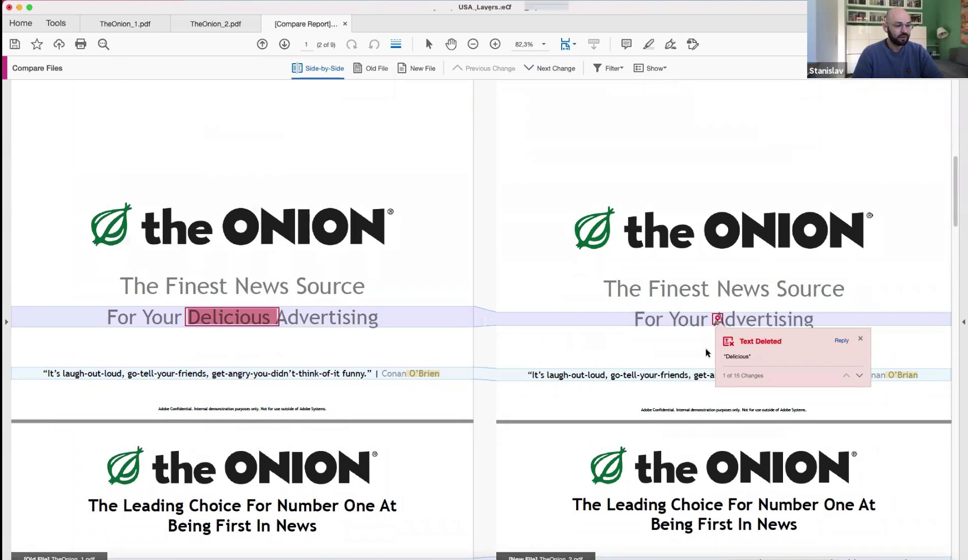Click the Save file icon
This screenshot has height=560, width=968.
(x=15, y=44)
